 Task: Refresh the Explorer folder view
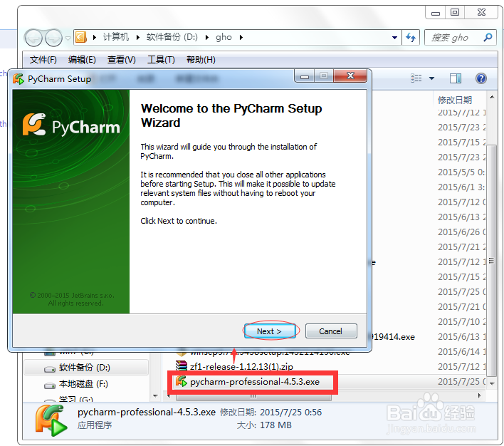[x=411, y=38]
